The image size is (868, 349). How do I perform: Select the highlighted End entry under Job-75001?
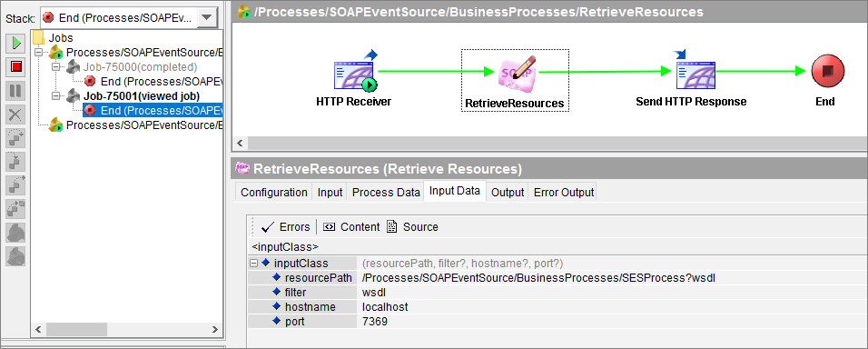[x=153, y=111]
